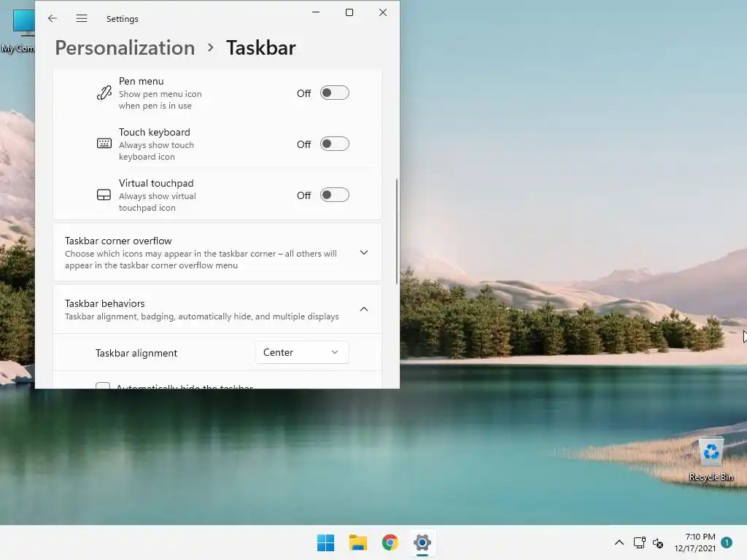Click the network status tray icon
Image resolution: width=747 pixels, height=560 pixels.
point(639,542)
